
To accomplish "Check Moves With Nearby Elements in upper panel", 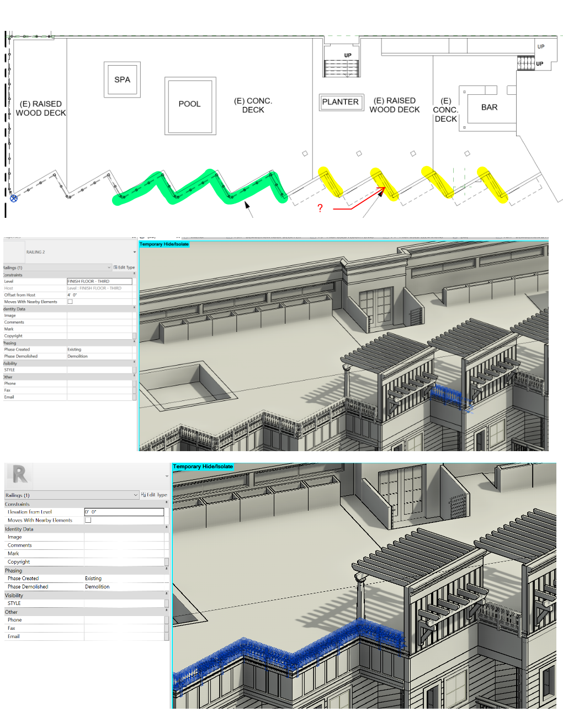I will (x=71, y=301).
